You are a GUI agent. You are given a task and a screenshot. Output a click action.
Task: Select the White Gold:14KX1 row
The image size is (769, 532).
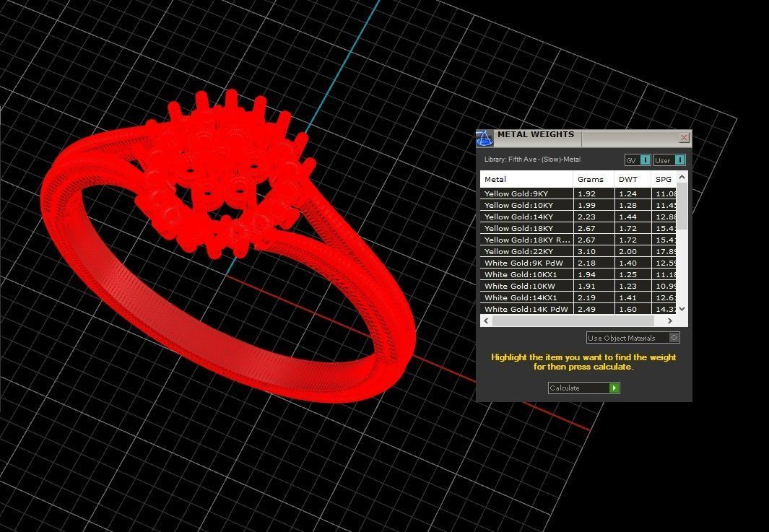578,297
